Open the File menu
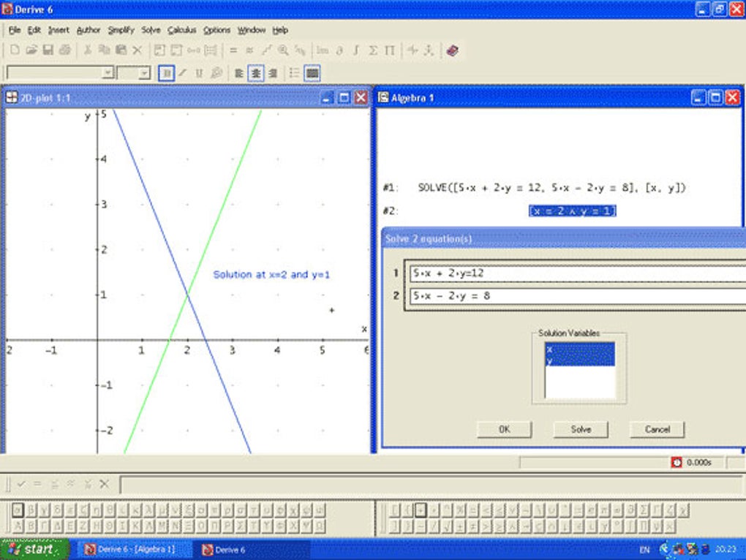The height and width of the screenshot is (560, 746). pyautogui.click(x=15, y=30)
